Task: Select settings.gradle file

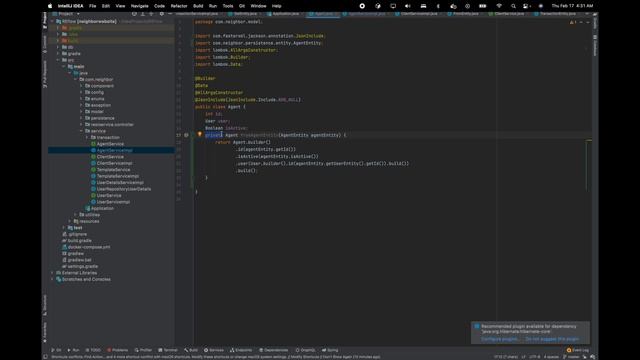Action: [x=82, y=267]
